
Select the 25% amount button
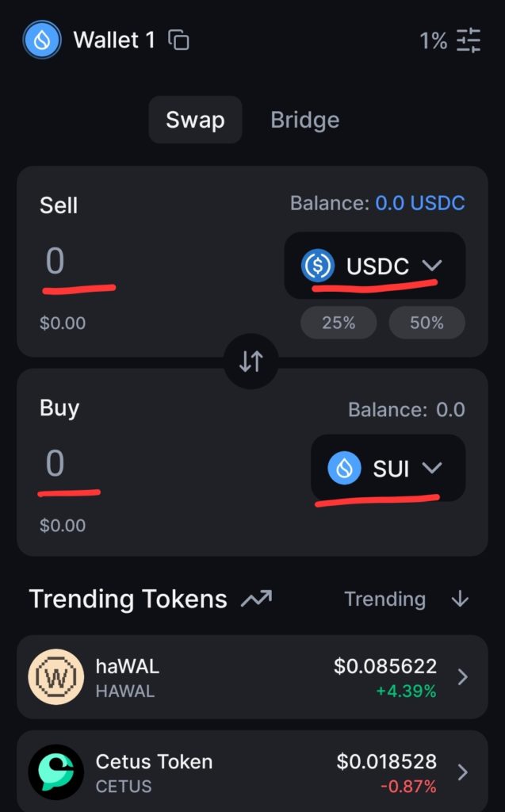(339, 323)
